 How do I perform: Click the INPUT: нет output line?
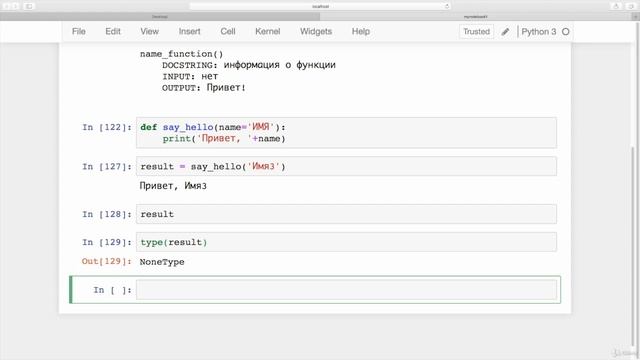click(x=190, y=76)
